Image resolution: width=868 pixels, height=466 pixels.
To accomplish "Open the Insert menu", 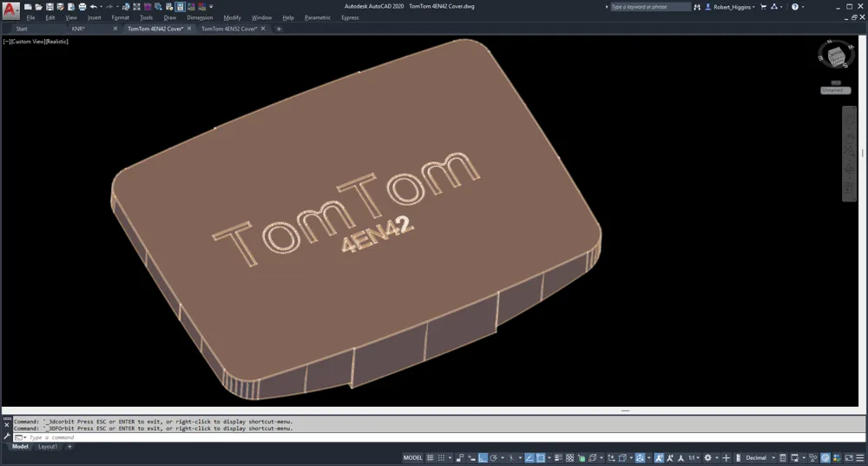I will pos(94,17).
